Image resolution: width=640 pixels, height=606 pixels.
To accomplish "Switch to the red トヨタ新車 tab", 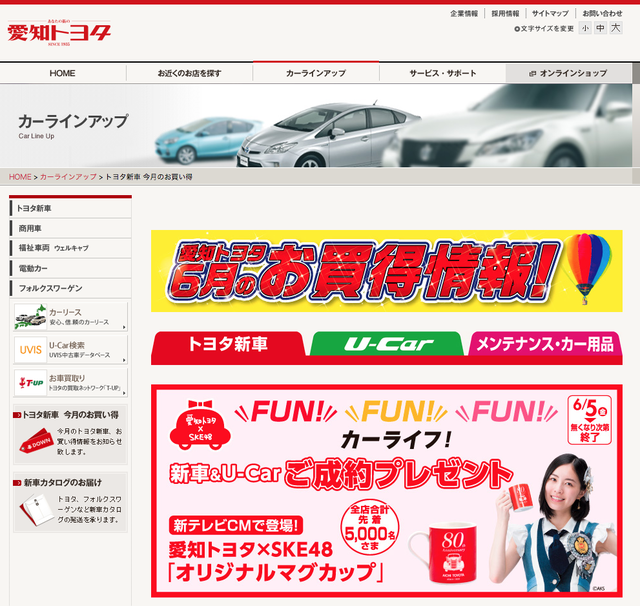I will click(228, 344).
